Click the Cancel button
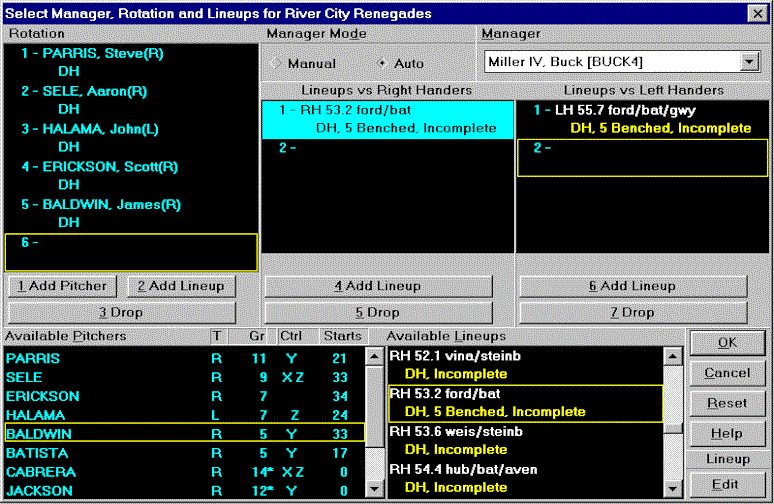 (726, 373)
